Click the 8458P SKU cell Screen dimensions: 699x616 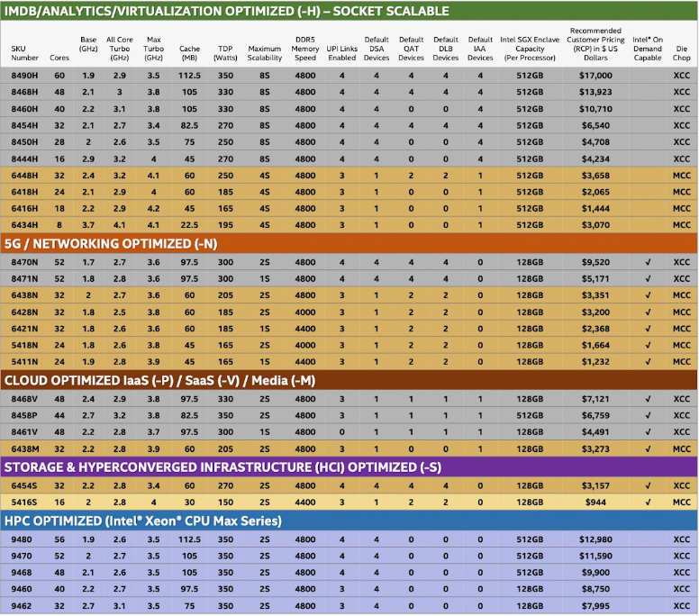click(24, 415)
